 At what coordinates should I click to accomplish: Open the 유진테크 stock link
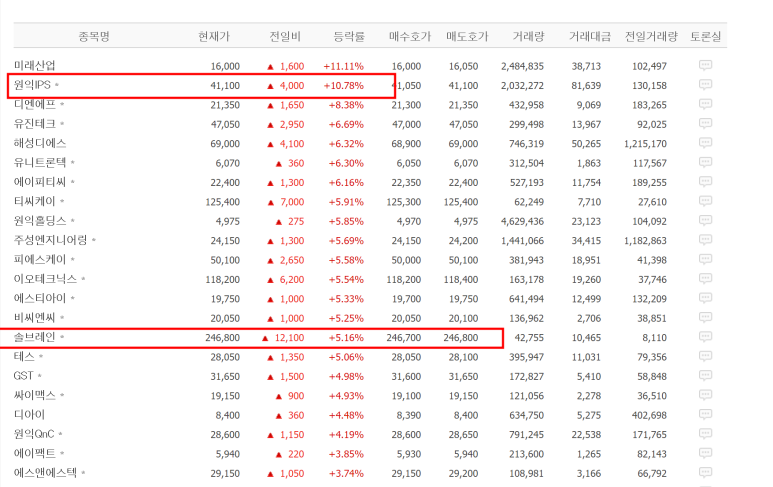click(x=35, y=124)
